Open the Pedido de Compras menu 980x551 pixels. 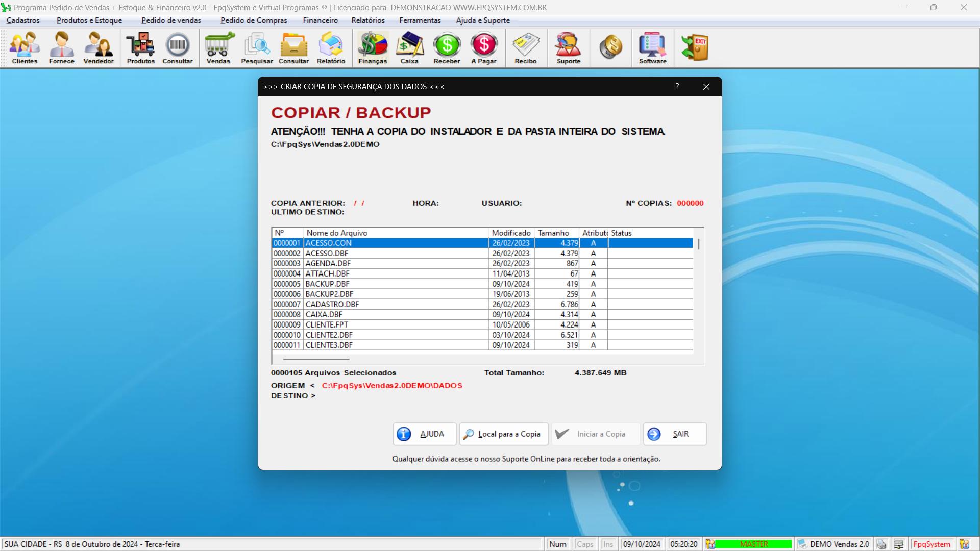tap(254, 20)
